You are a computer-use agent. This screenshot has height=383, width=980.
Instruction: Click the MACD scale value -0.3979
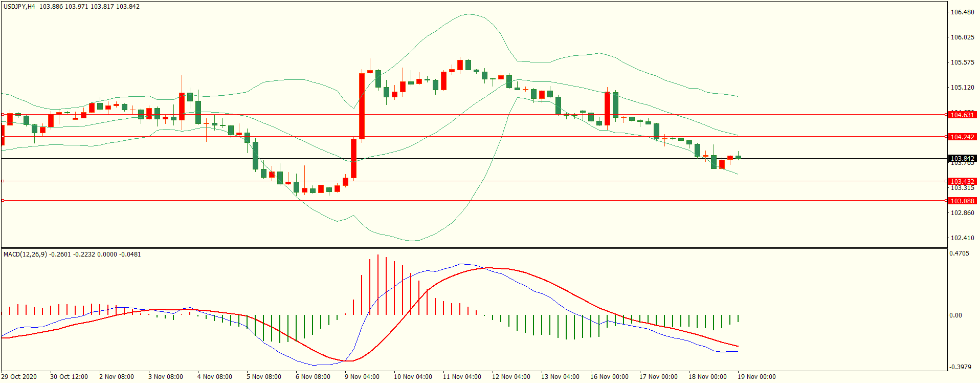pyautogui.click(x=960, y=367)
